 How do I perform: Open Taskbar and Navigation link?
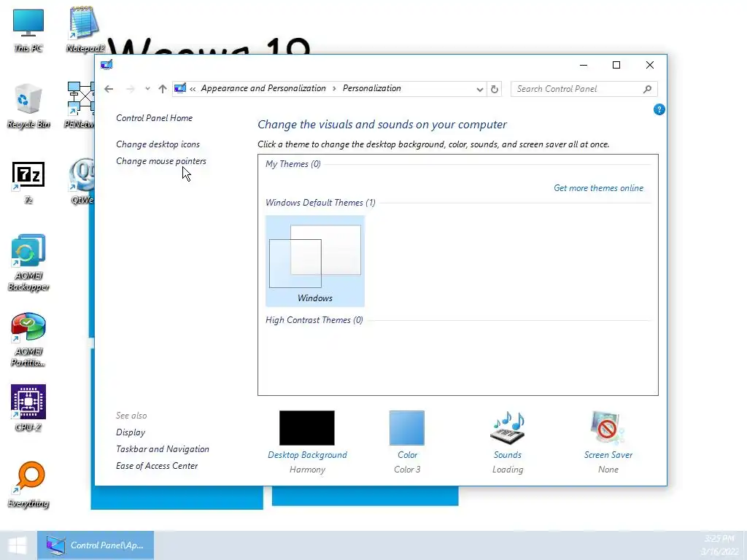pyautogui.click(x=163, y=449)
